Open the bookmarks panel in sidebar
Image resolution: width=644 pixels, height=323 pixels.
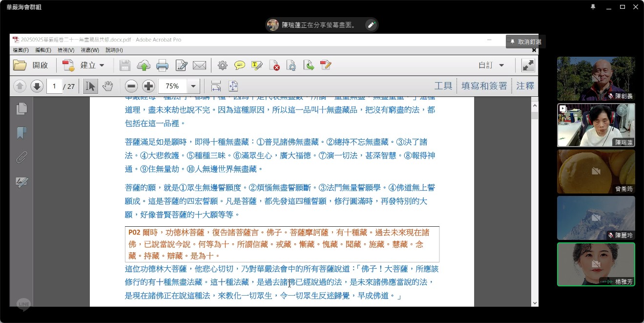pos(21,133)
